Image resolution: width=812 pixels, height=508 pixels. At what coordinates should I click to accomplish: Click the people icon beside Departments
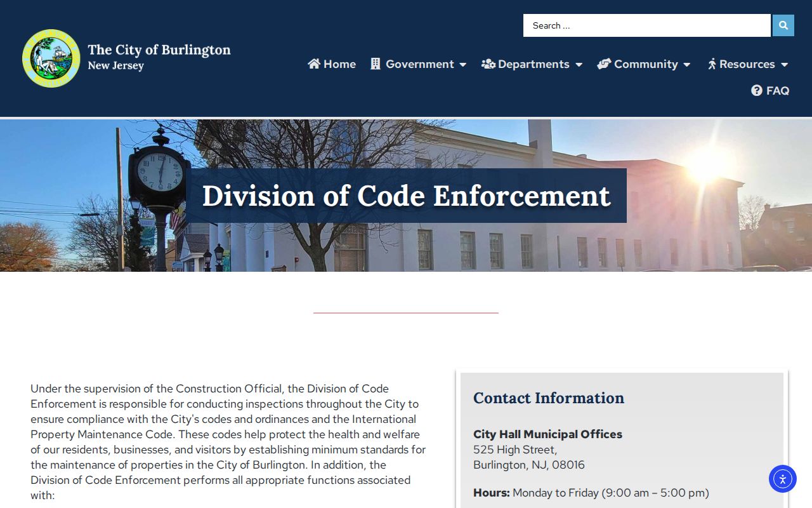[488, 64]
